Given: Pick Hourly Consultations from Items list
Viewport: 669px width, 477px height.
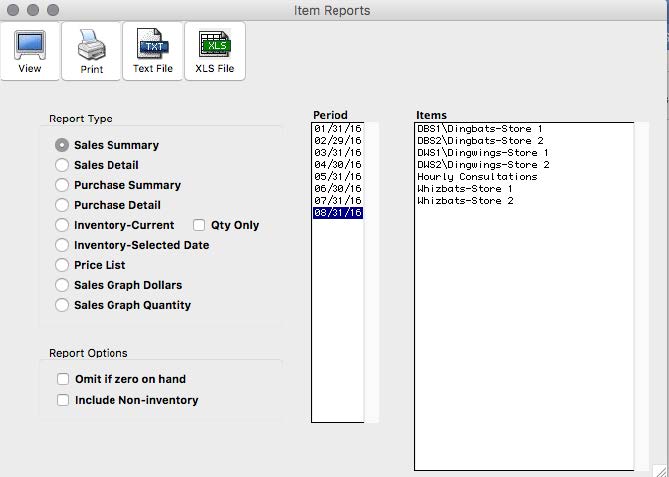Looking at the screenshot, I should tap(476, 177).
